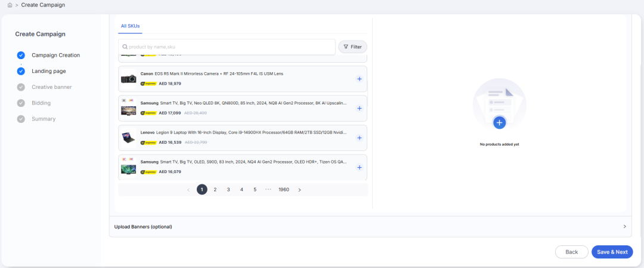Go to page 3 of products
This screenshot has width=644, height=268.
point(228,189)
